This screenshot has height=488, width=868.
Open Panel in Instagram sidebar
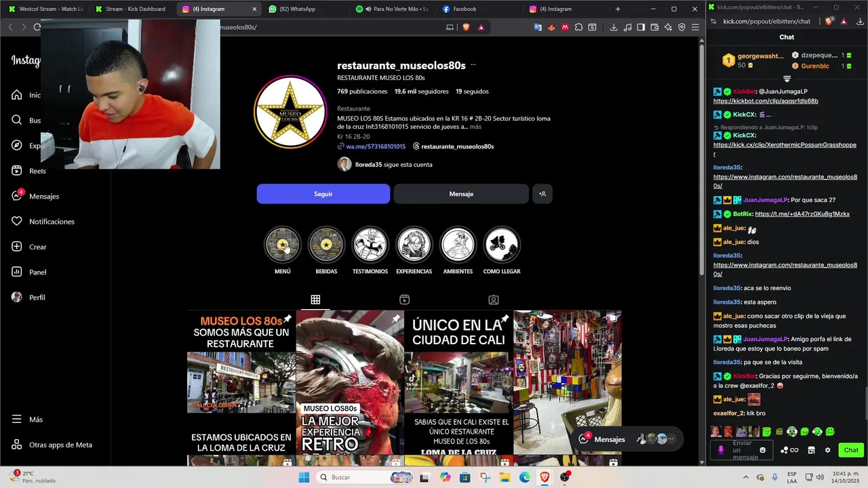point(29,272)
